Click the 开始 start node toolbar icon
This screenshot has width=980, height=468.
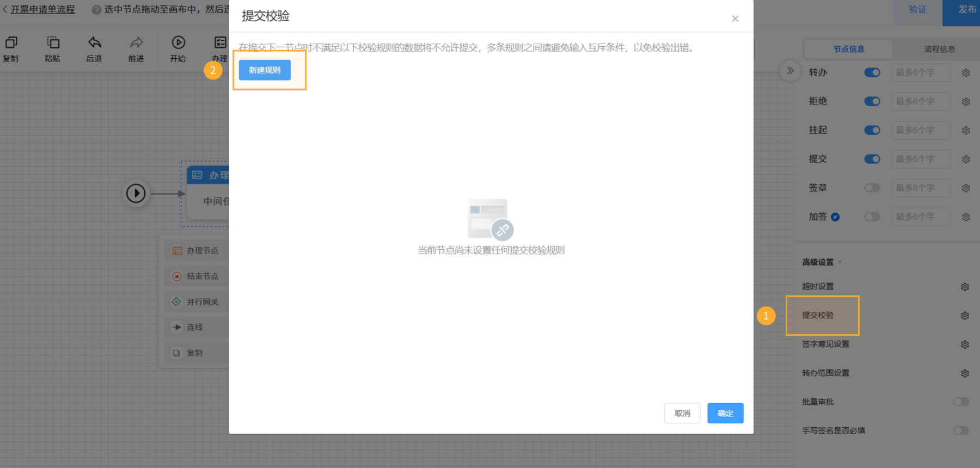pyautogui.click(x=179, y=42)
